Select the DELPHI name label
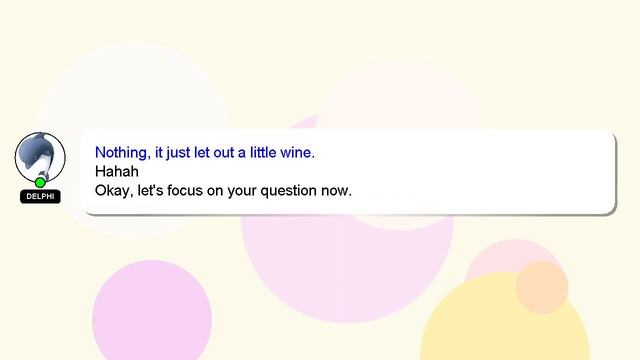Screen dimensions: 640x360 point(40,196)
